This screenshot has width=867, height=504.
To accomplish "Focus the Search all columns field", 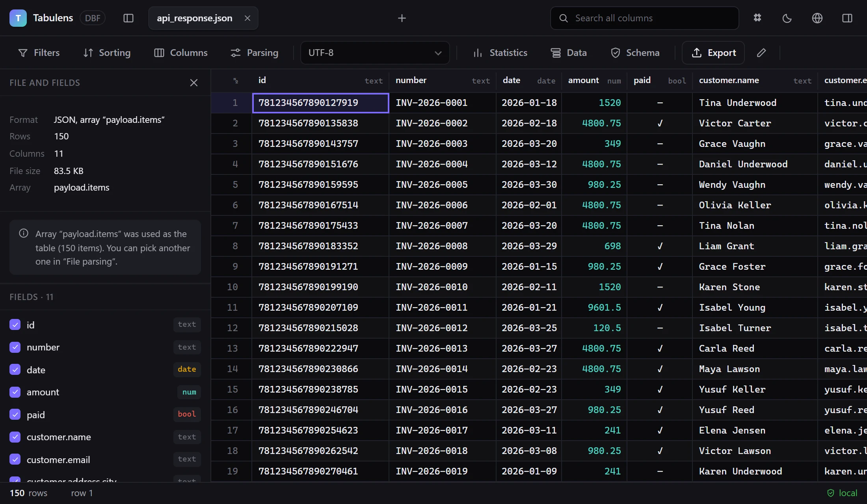I will tap(645, 18).
